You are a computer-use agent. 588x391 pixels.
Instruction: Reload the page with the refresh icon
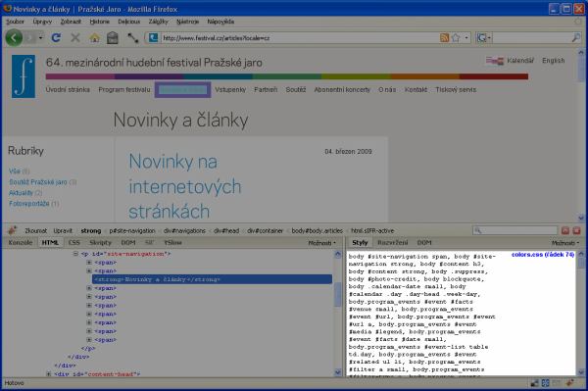click(56, 37)
